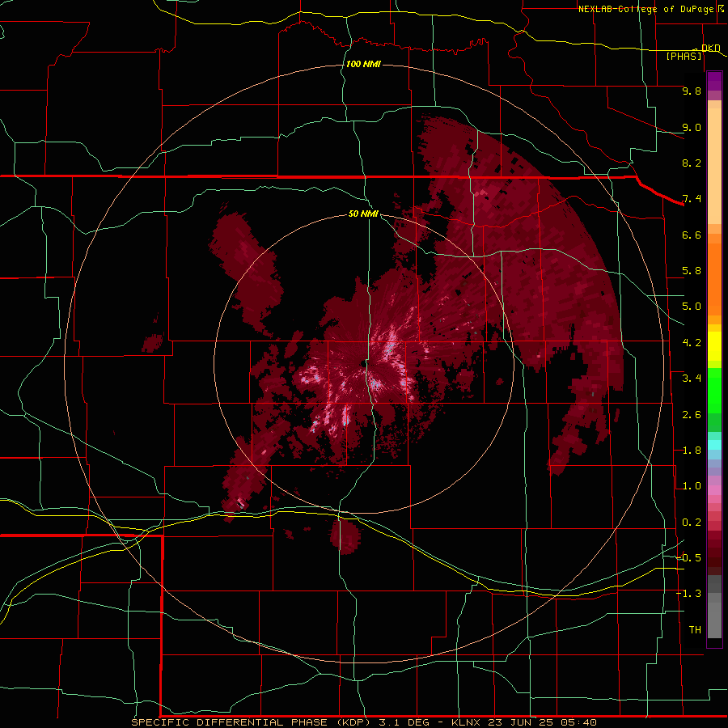
Task: Click the 1.8 color scale value
Action: pyautogui.click(x=692, y=451)
